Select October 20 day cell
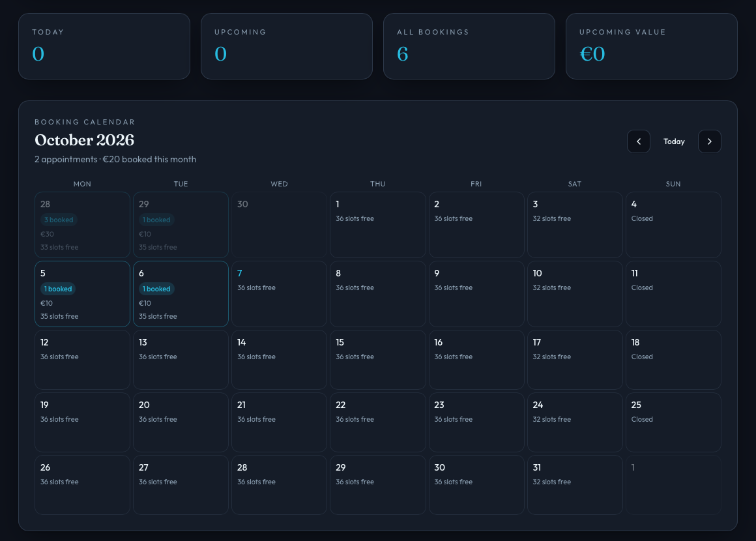 coord(181,422)
